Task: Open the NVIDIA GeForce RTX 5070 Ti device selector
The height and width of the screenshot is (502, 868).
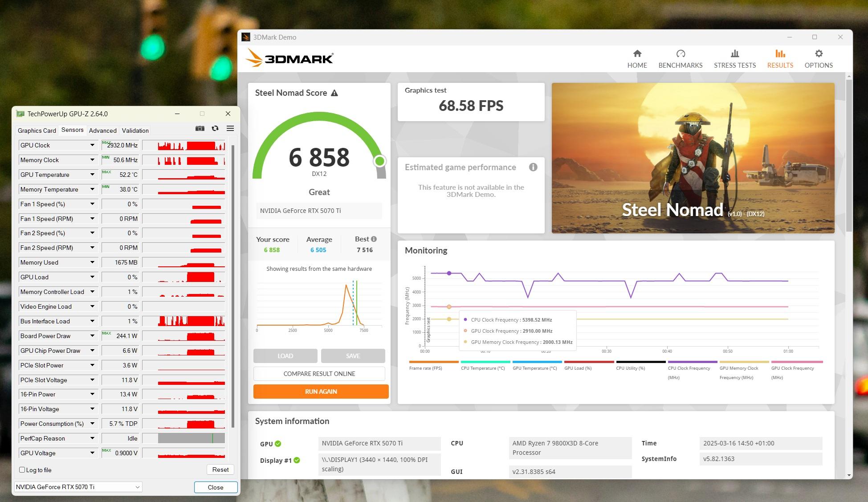Action: point(78,487)
